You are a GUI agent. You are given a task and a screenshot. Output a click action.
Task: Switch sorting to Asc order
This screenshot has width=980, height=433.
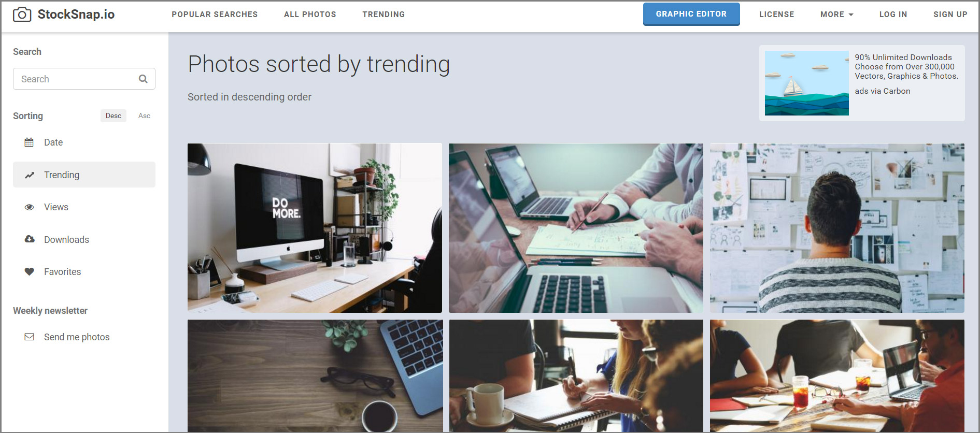[x=144, y=116]
